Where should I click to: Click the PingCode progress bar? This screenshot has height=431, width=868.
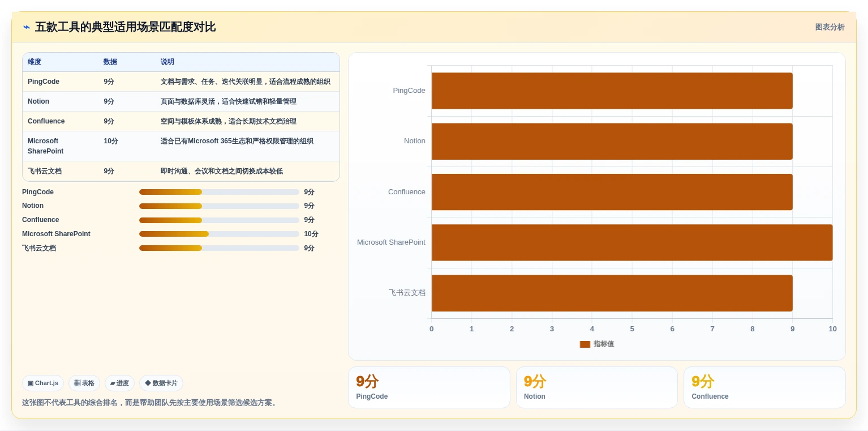click(219, 192)
